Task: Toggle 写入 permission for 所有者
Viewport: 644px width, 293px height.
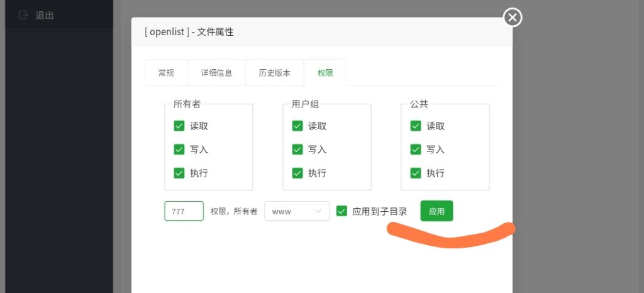Action: click(179, 150)
